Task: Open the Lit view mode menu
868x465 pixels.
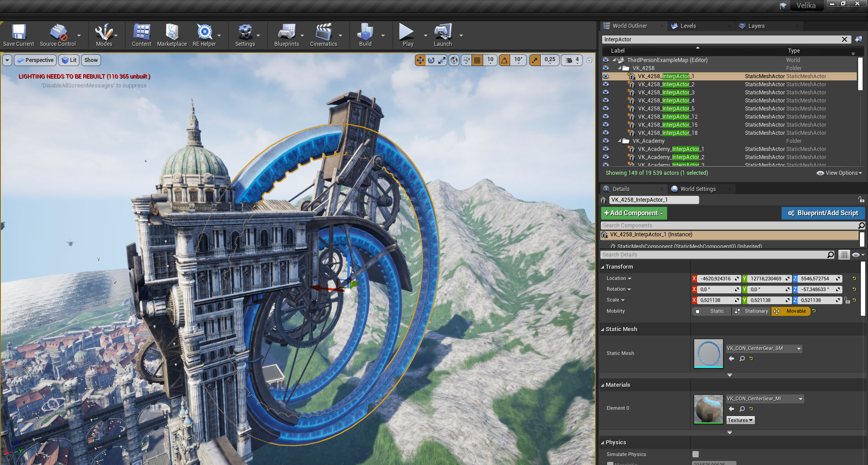Action: click(x=69, y=60)
